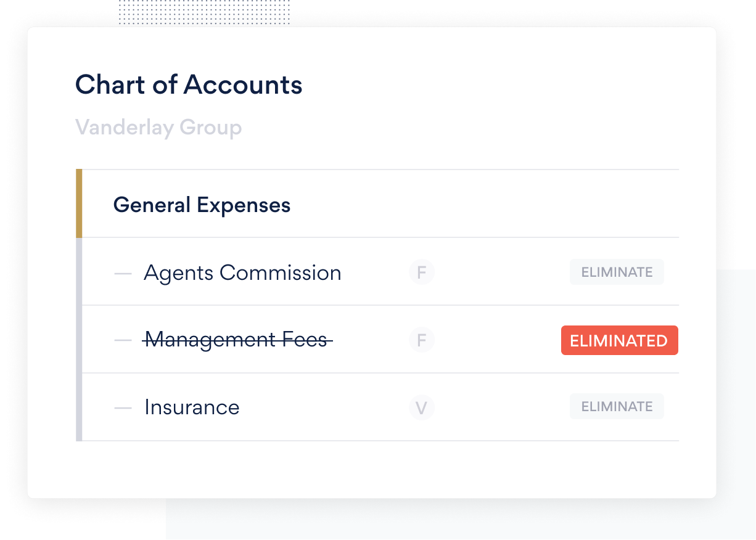
Task: Select the F badge on Management Fees row
Action: (x=421, y=340)
